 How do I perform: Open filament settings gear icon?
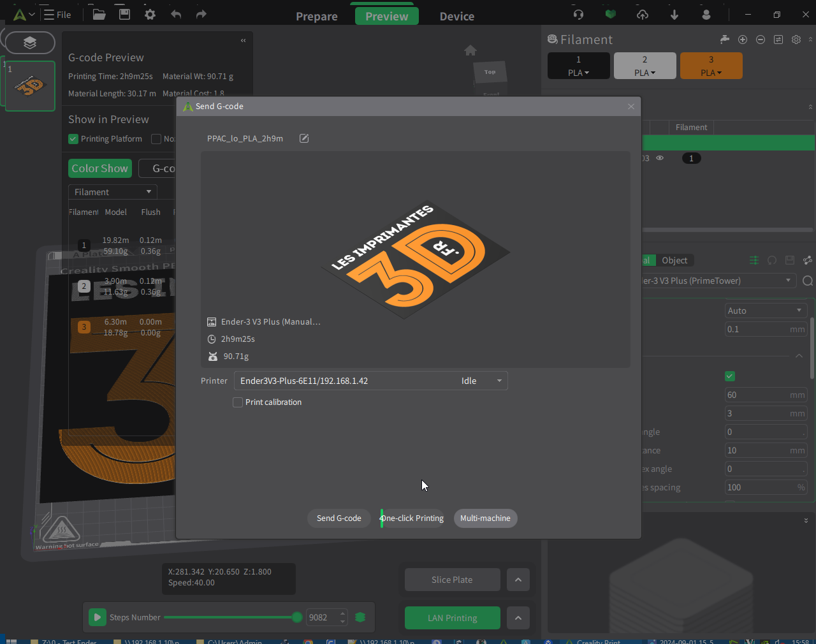(796, 40)
